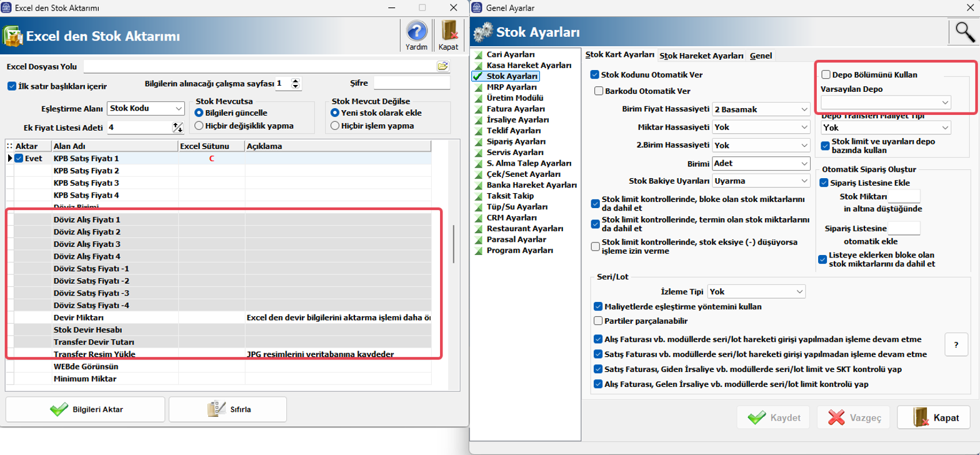
Task: Select Hiçbir işlem yapma radio option
Action: pos(334,126)
